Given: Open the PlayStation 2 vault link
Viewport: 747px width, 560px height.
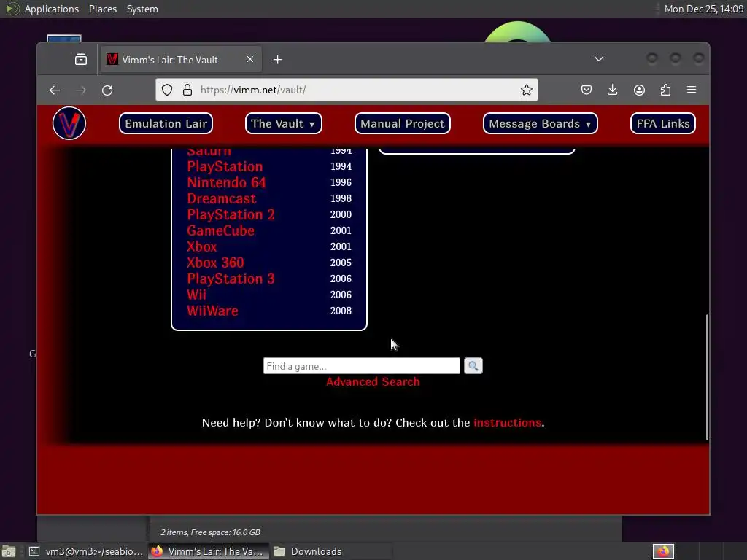Looking at the screenshot, I should (x=231, y=215).
